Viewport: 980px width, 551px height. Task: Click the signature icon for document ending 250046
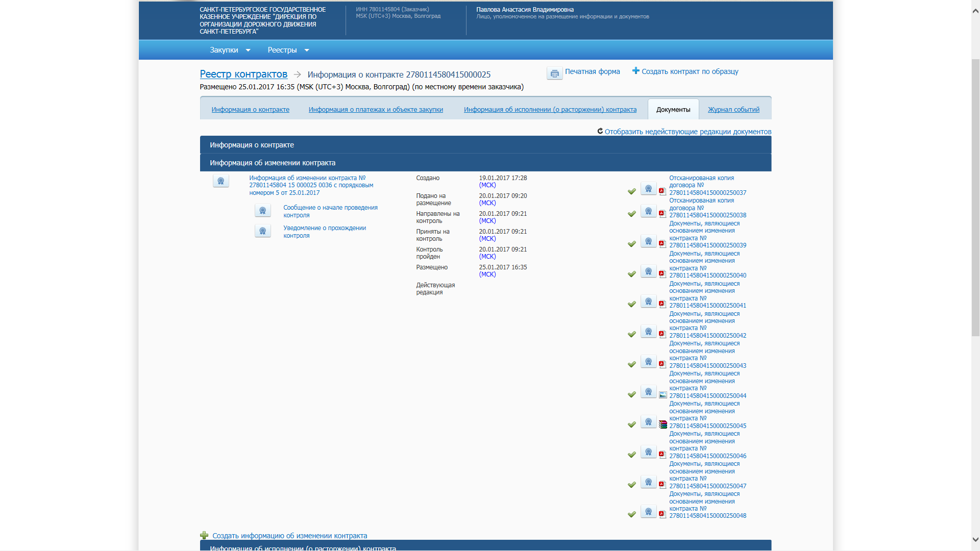[649, 452]
